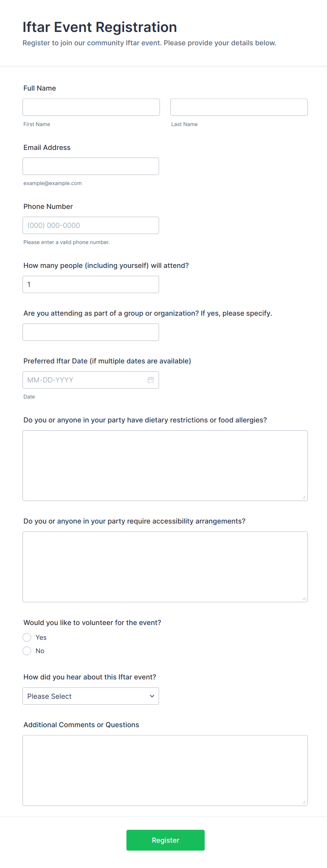This screenshot has width=327, height=868.
Task: Focus the accessibility arrangements text area
Action: [x=165, y=567]
